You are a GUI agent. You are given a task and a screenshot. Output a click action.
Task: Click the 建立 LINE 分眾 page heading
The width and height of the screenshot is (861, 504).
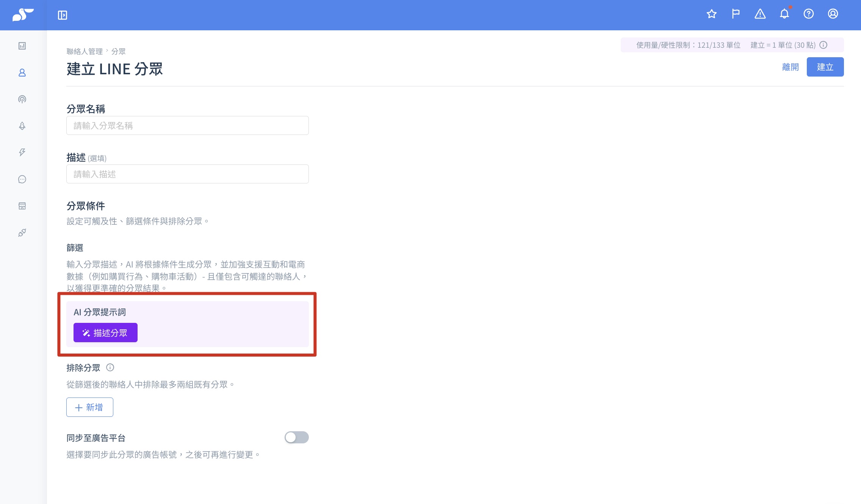114,69
